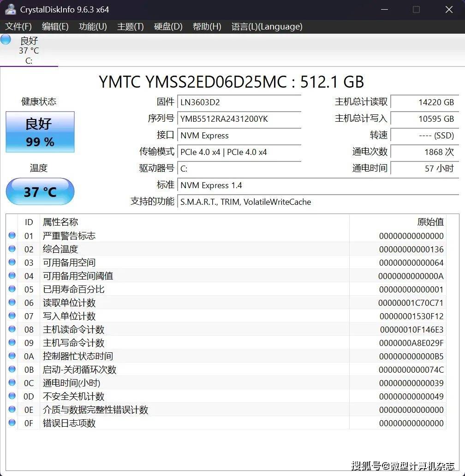This screenshot has height=476, width=465.
Task: Click the 37 °C temperature button
Action: 40,191
